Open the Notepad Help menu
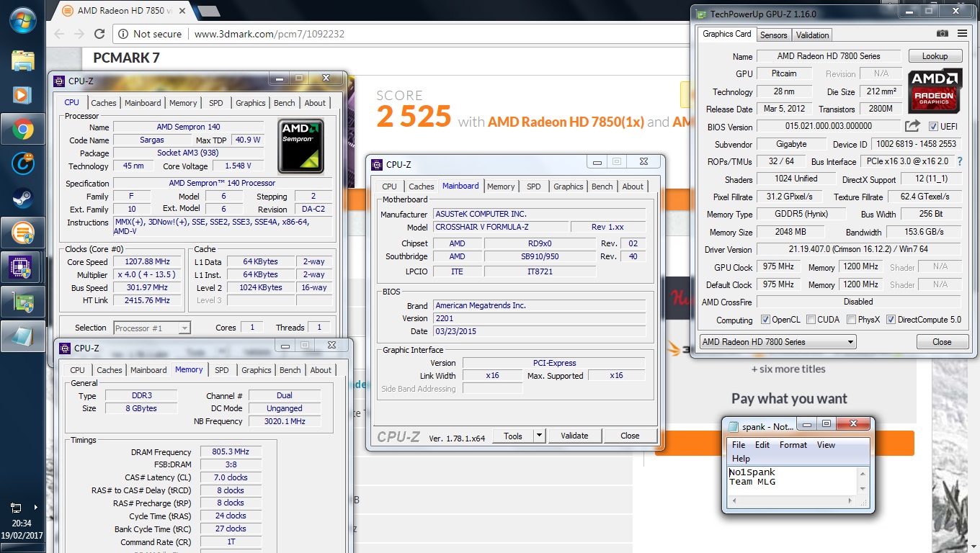This screenshot has height=553, width=980. tap(741, 458)
